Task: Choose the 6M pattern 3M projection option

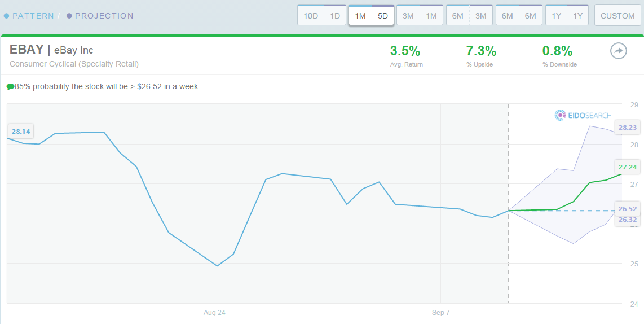Action: 469,16
